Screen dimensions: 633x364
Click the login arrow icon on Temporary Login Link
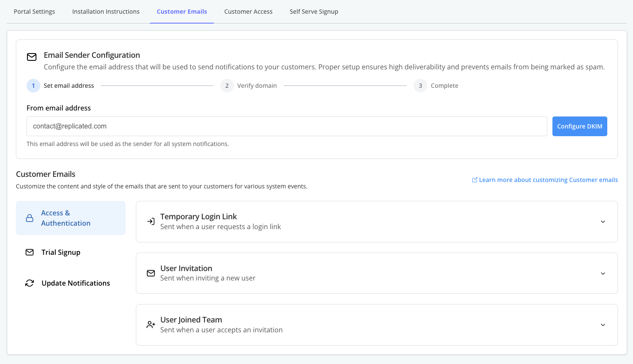coord(150,221)
